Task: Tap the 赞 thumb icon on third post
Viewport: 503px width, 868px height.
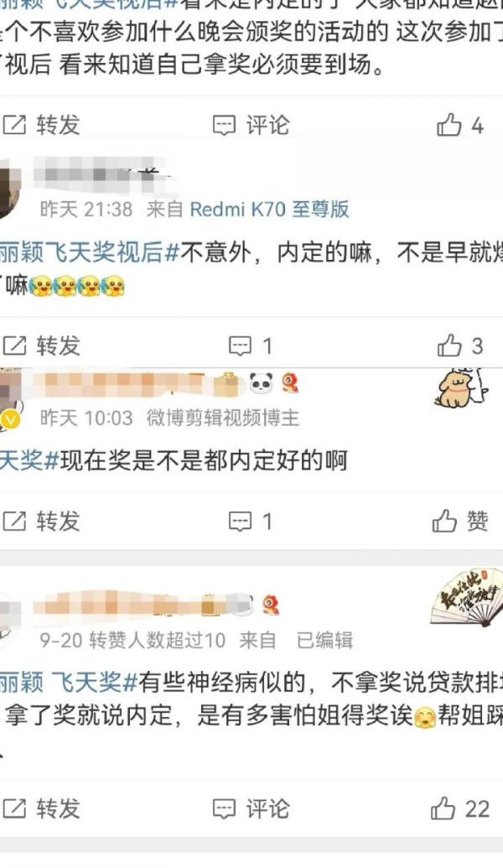Action: pyautogui.click(x=444, y=521)
